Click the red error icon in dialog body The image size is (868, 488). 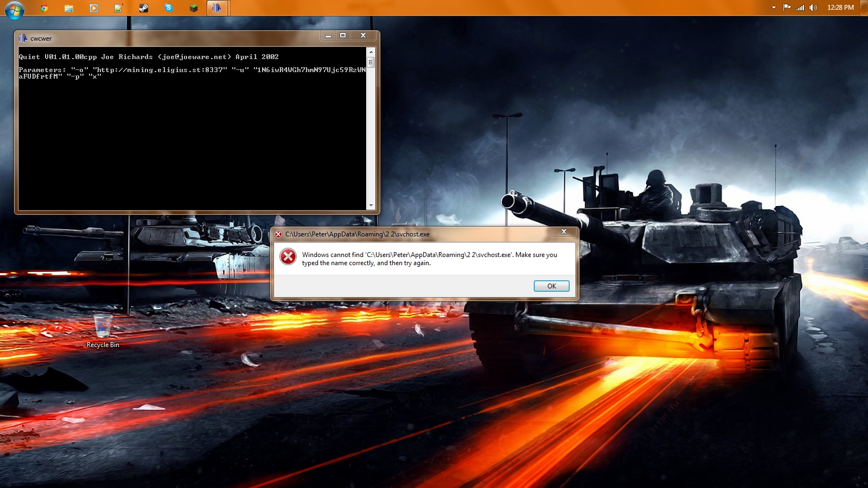point(288,256)
